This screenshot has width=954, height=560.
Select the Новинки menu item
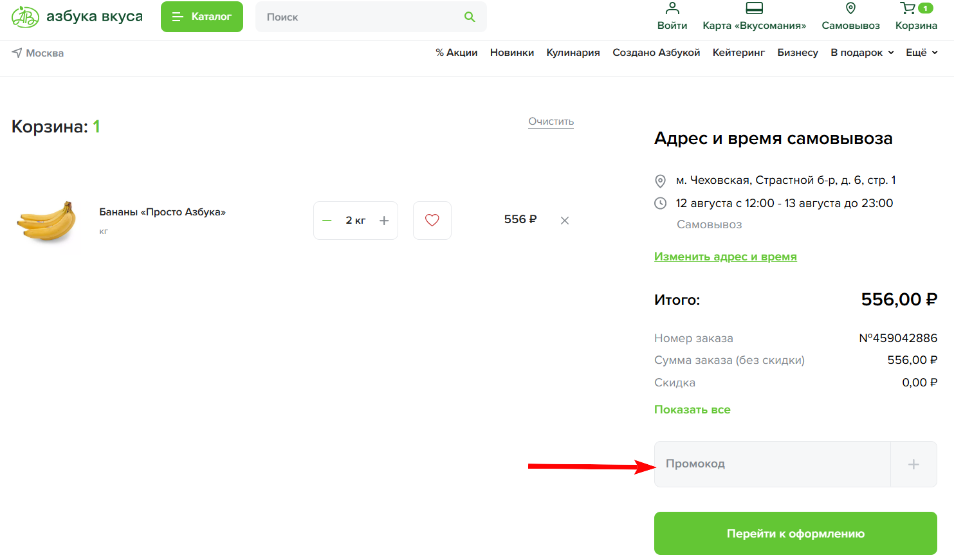click(x=512, y=53)
